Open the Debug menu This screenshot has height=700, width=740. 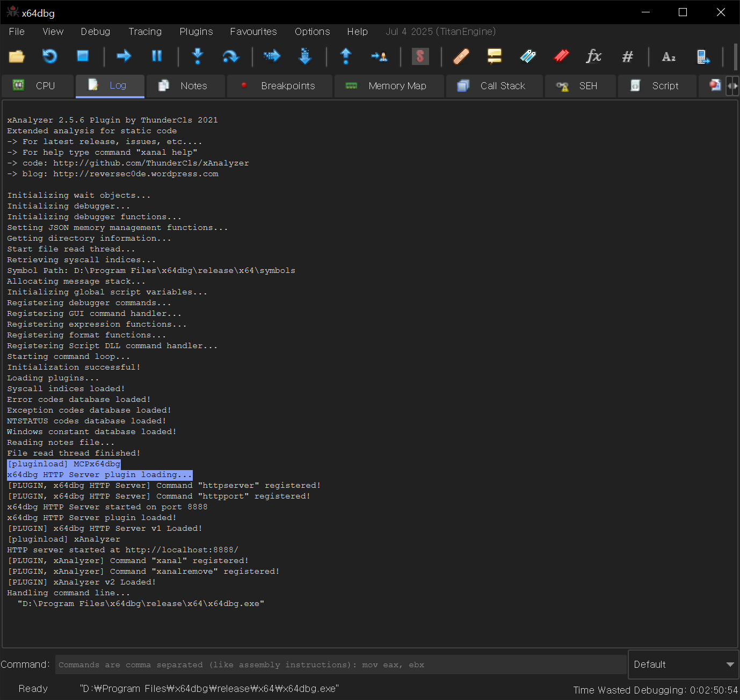(96, 32)
